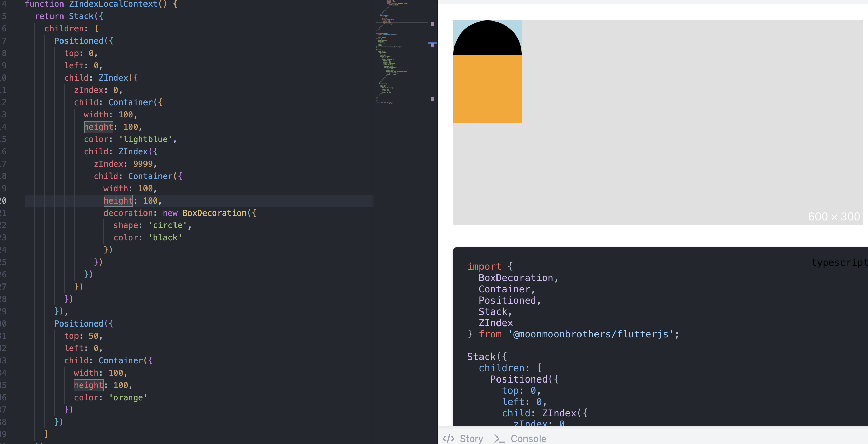The image size is (868, 444).
Task: Click ZIndexLocalContext function name
Action: (113, 4)
